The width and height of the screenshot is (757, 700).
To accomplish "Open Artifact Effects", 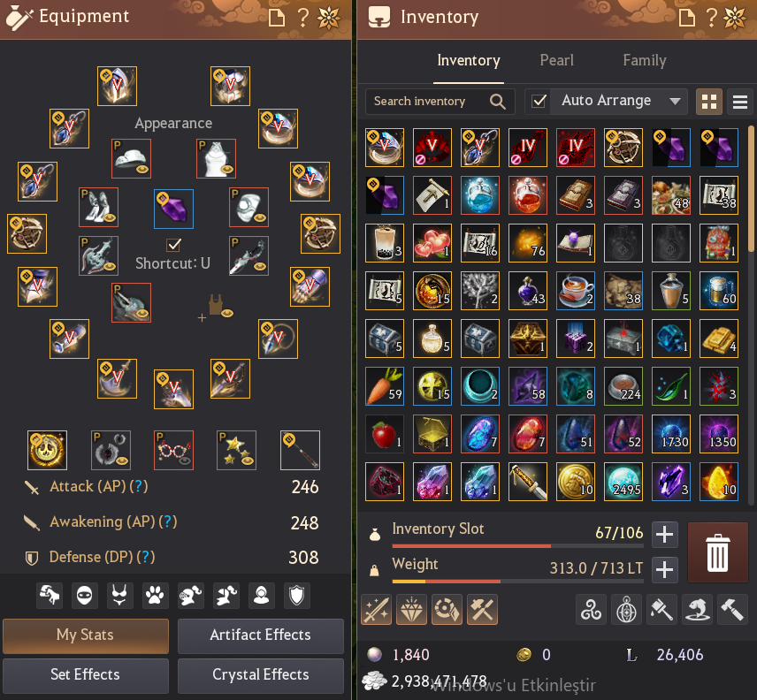I will 261,635.
